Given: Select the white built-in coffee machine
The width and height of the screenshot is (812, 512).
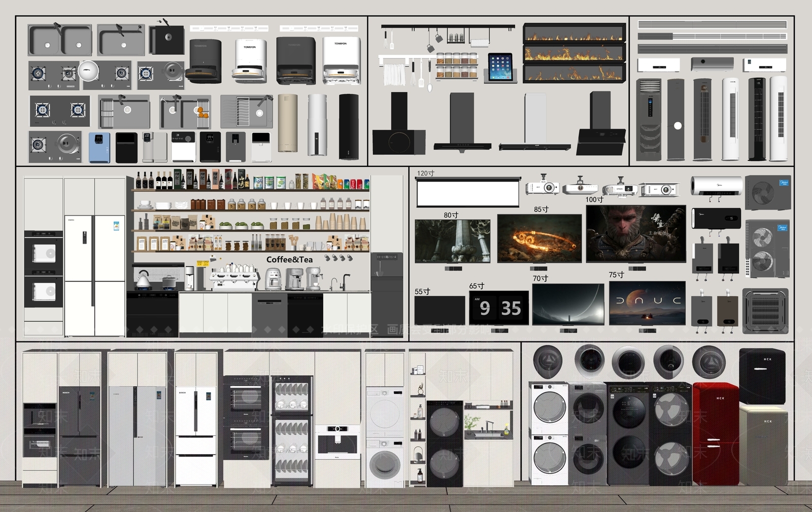Looking at the screenshot, I should [336, 442].
